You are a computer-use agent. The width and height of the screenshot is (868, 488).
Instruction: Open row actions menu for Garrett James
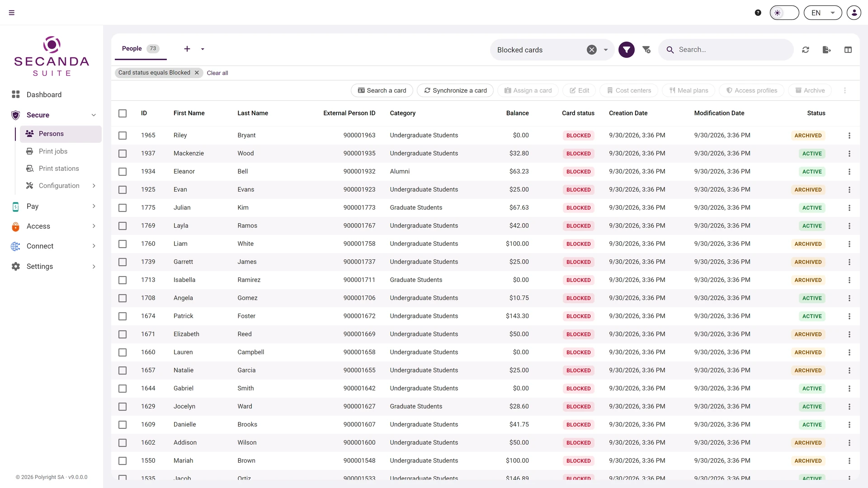[849, 262]
